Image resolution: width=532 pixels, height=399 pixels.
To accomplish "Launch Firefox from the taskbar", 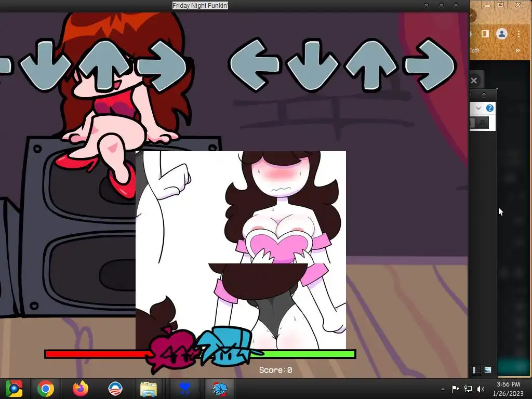I will [81, 389].
